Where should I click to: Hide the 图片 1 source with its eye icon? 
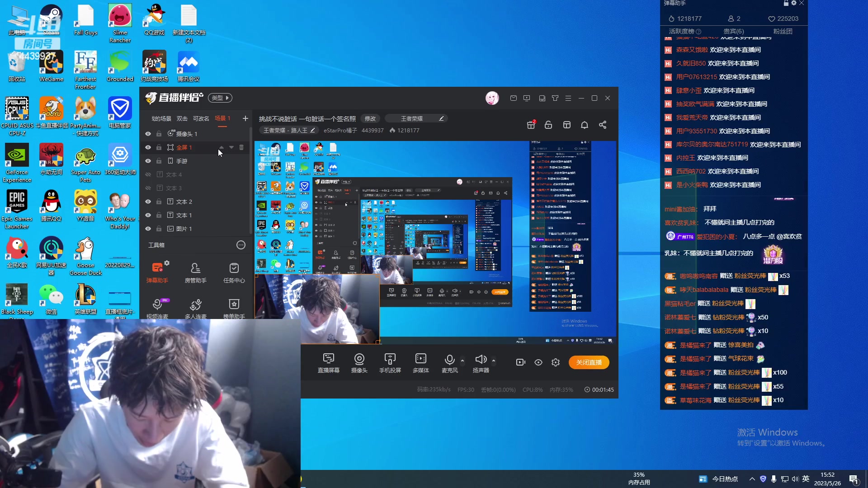[x=148, y=229]
